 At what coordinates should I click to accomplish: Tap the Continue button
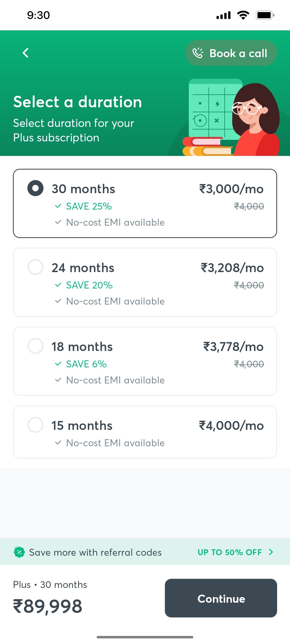click(221, 599)
